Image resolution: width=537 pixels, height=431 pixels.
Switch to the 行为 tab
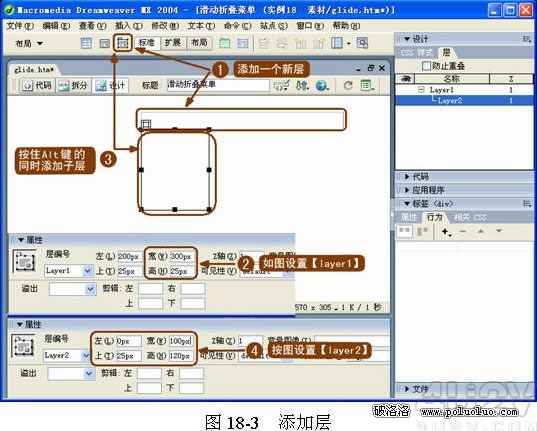coord(435,217)
